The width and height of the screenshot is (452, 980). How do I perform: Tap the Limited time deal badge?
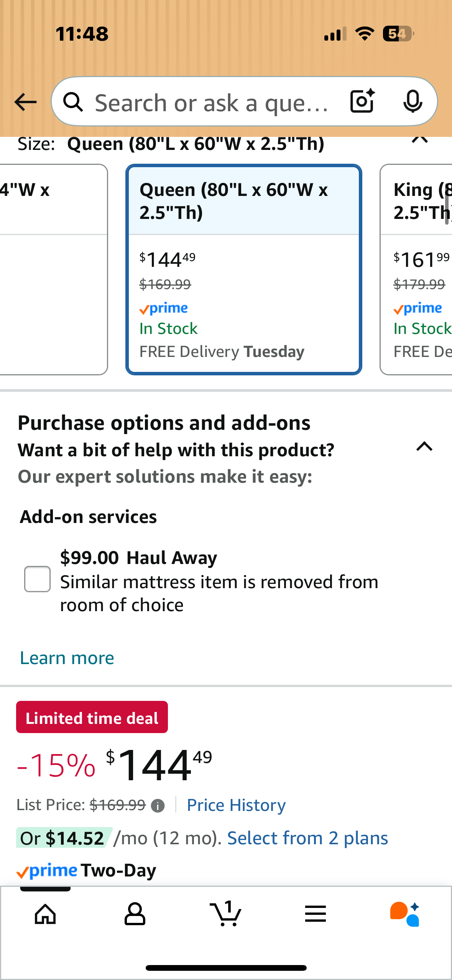point(92,717)
